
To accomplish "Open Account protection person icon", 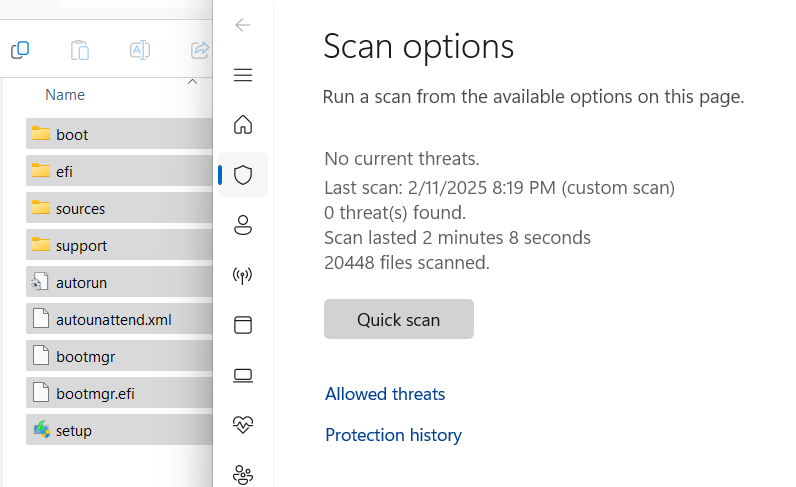I will [243, 225].
